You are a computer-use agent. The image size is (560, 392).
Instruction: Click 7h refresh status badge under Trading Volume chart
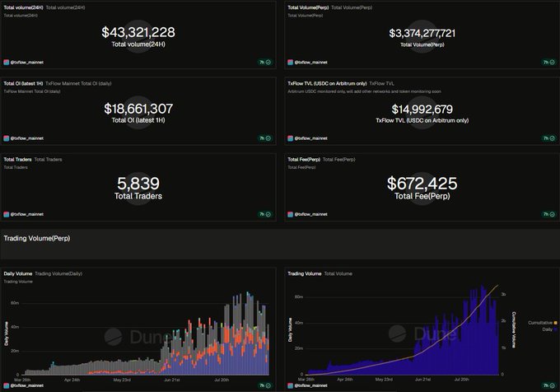pyautogui.click(x=549, y=385)
